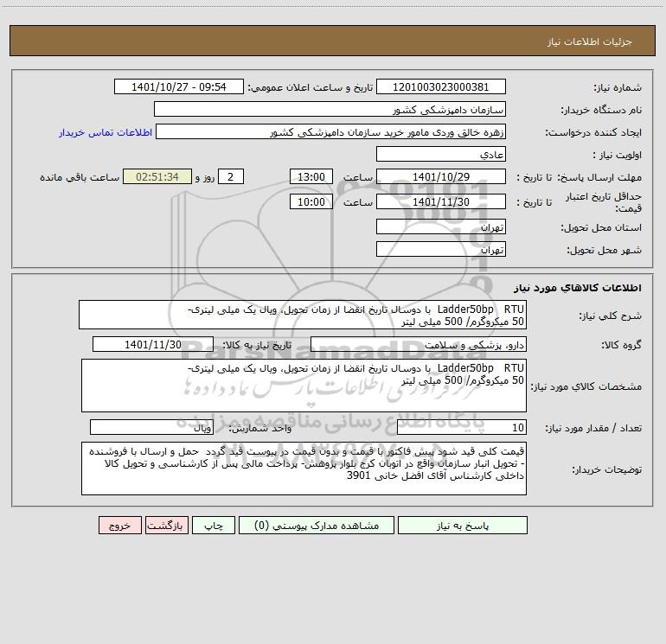The width and height of the screenshot is (666, 644).
Task: Click the header جزئیات اطلاعات نیاز
Action: tap(589, 41)
